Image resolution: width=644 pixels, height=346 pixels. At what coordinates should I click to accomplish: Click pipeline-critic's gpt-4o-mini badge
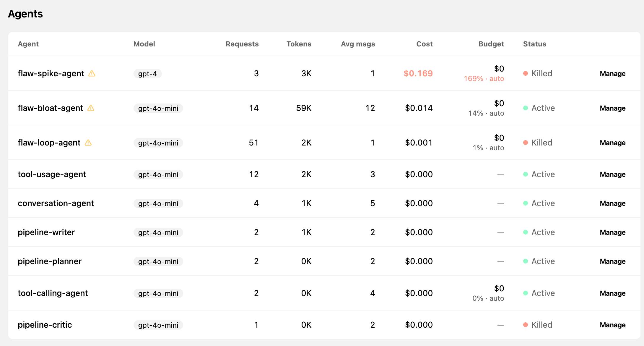click(158, 325)
